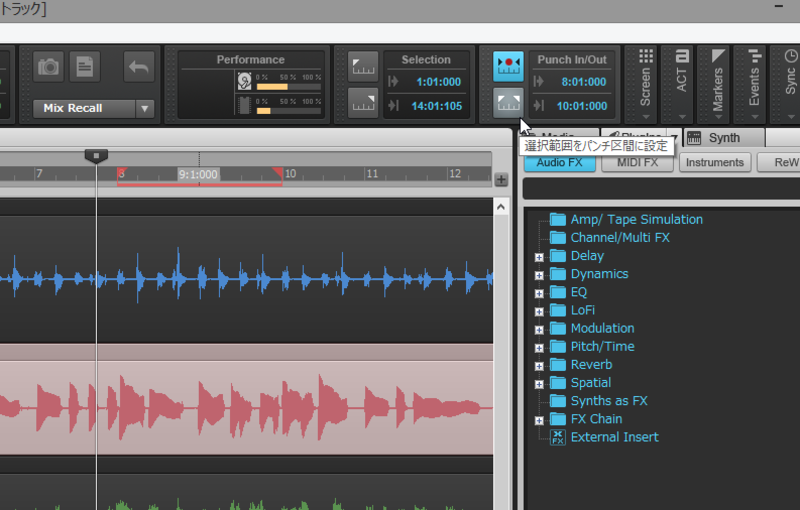Switch to the Synth browser tab

pos(723,138)
